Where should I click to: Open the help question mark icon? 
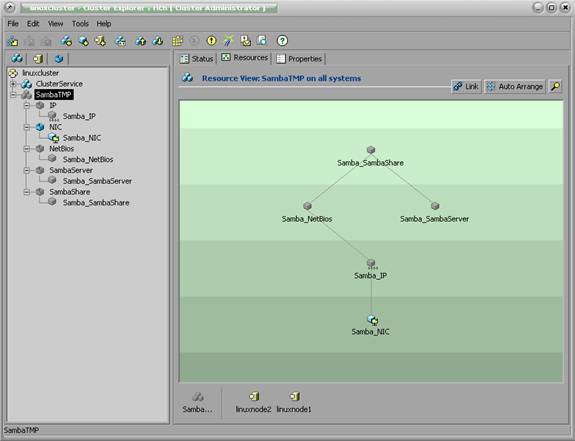(x=282, y=41)
